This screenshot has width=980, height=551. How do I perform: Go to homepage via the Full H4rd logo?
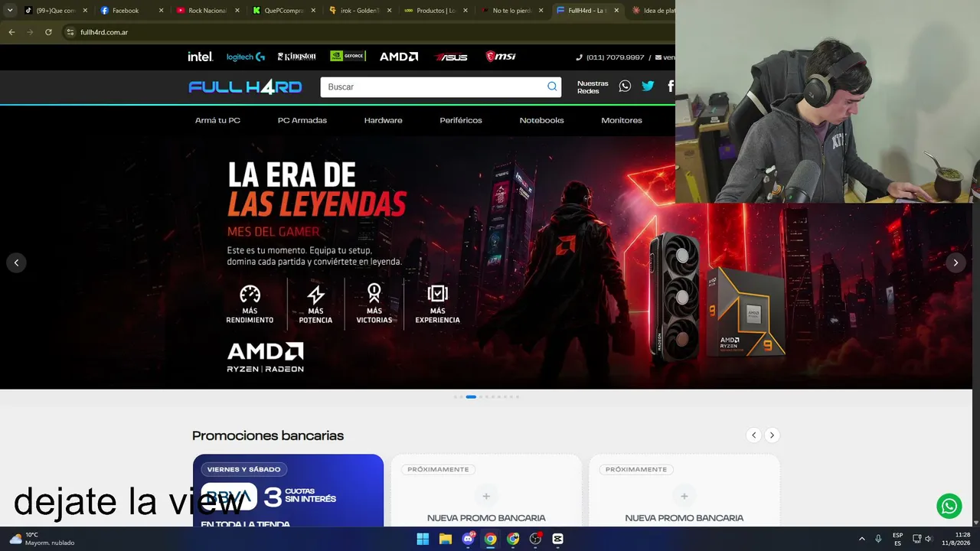click(246, 87)
